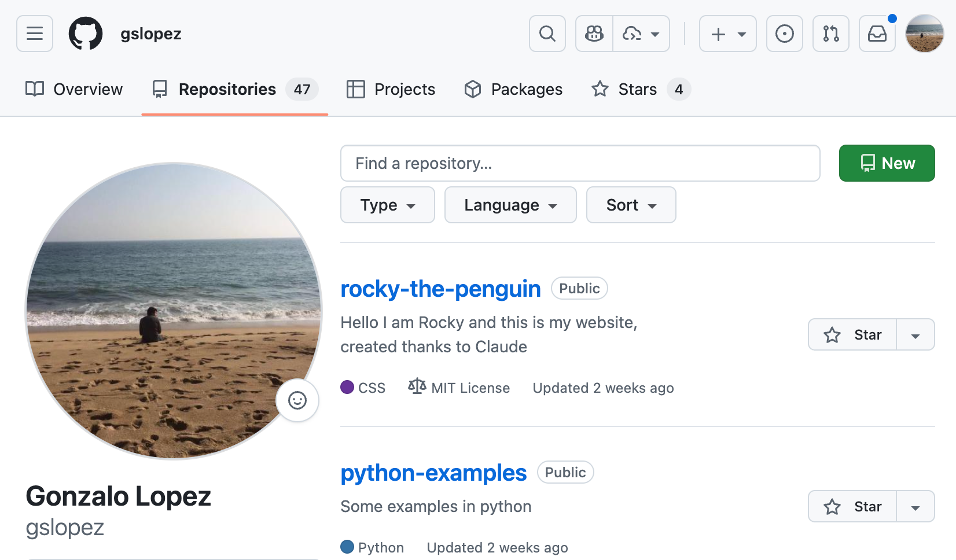Click the Find a repository search field
The image size is (956, 560).
580,163
